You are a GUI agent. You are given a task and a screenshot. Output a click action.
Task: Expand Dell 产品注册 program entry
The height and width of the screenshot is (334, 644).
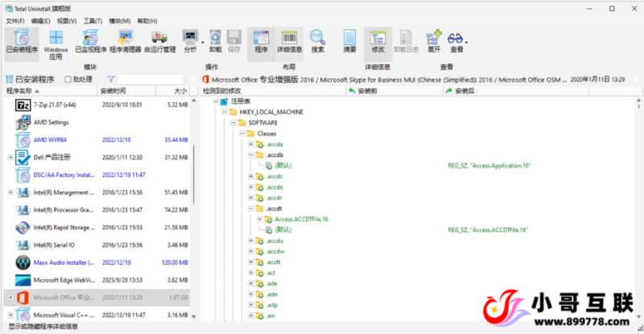[x=10, y=158]
